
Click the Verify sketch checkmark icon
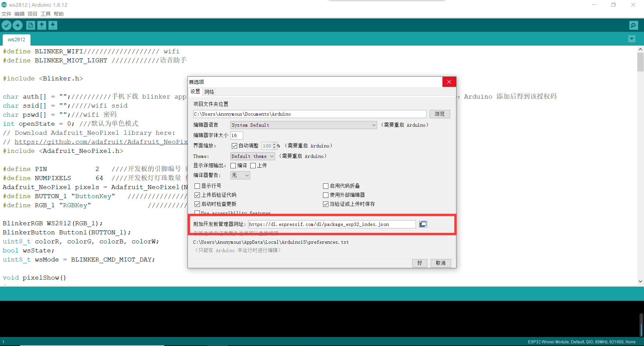point(7,25)
